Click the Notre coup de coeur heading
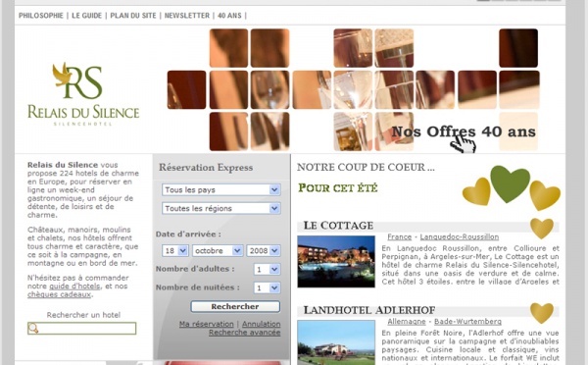Screen dimensions: 588x365 click(x=366, y=167)
